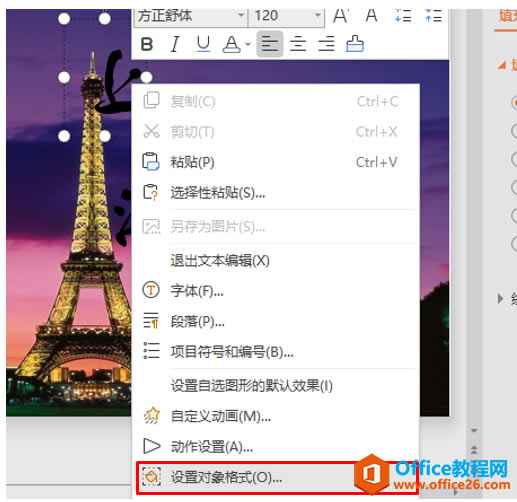
Task: Click the bottom-left handle of text box
Action: pos(64,136)
